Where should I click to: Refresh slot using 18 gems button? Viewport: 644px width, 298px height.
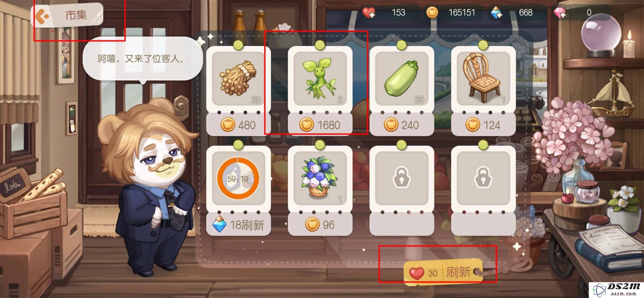tap(238, 224)
